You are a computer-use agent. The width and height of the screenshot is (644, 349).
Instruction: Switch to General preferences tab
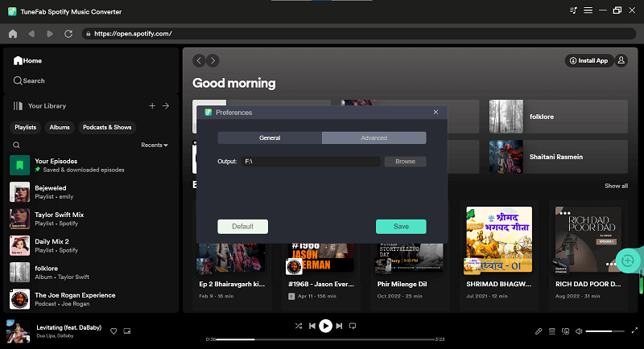point(270,138)
